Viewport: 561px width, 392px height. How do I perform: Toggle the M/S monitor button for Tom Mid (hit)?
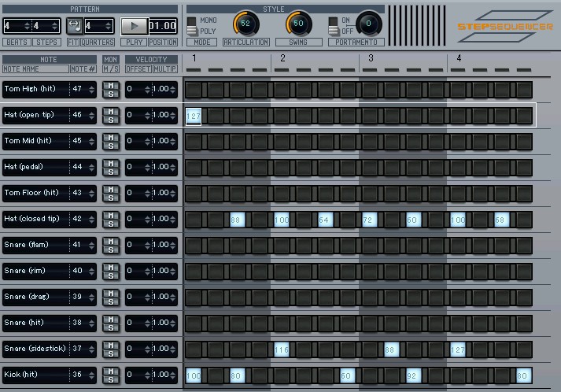pyautogui.click(x=111, y=142)
